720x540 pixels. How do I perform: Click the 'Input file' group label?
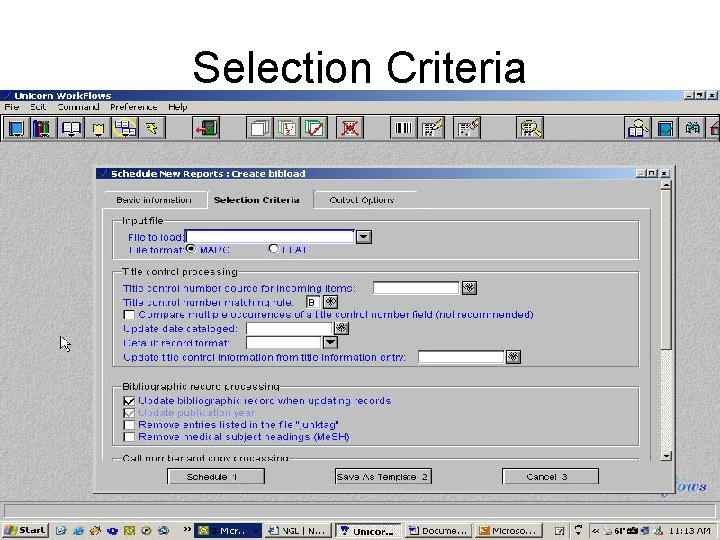pos(142,220)
